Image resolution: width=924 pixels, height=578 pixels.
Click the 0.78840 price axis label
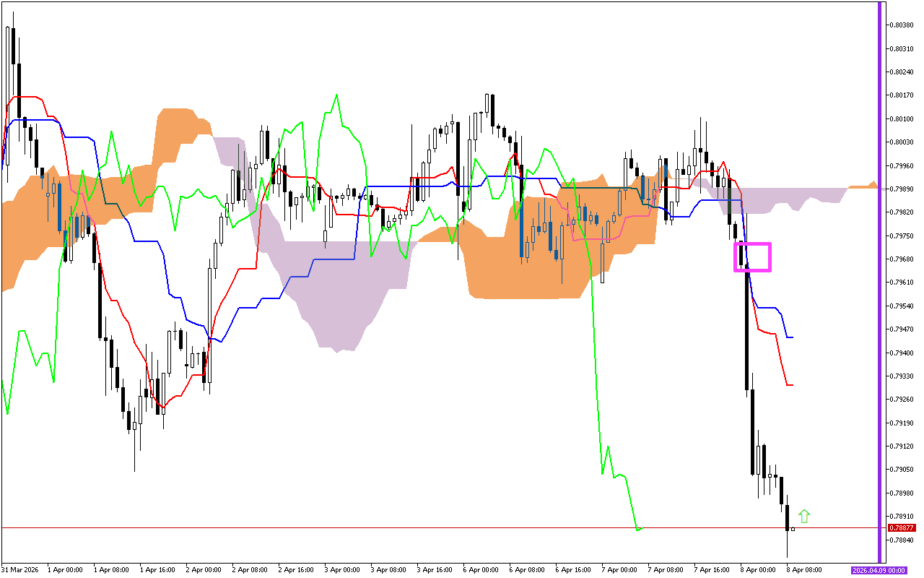click(899, 540)
